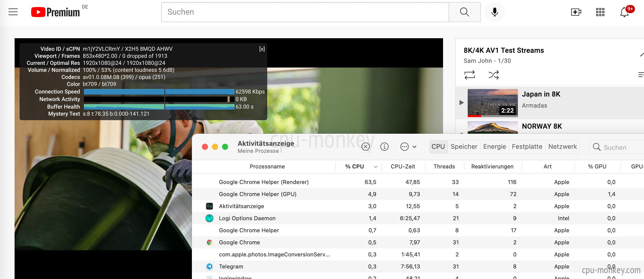644x279 pixels.
Task: Select Google Chrome Helper (Renderer) process
Action: [x=418, y=182]
